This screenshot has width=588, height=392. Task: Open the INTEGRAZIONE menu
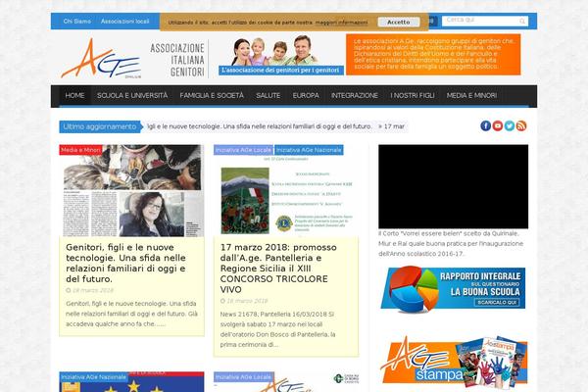click(355, 96)
